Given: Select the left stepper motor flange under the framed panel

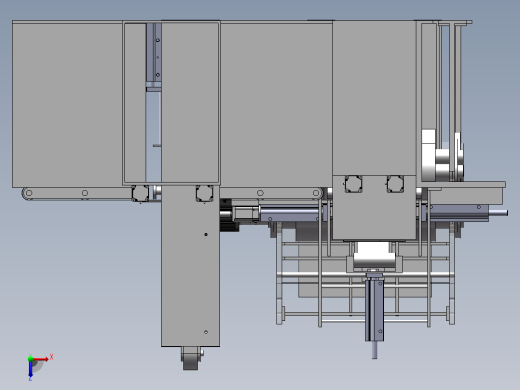Looking at the screenshot, I should [140, 193].
